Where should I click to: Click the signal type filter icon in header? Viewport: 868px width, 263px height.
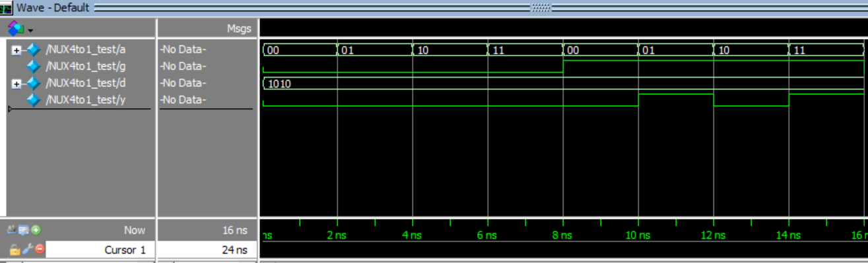point(15,28)
